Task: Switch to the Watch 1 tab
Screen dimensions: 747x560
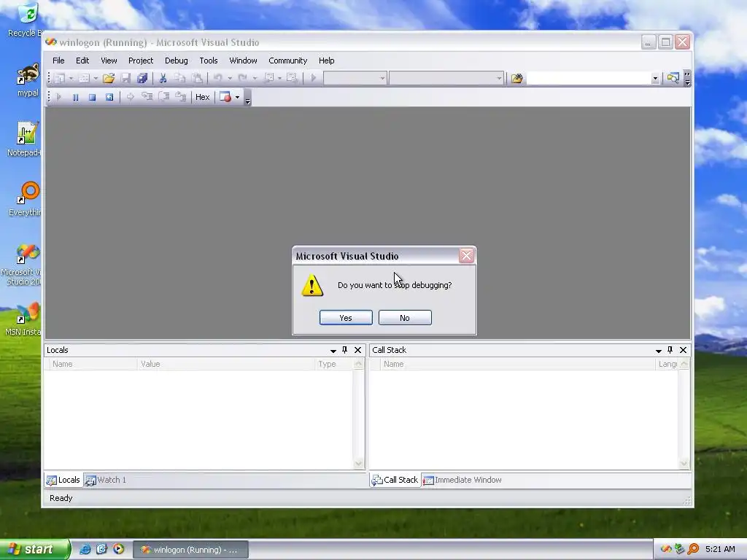Action: click(x=106, y=480)
